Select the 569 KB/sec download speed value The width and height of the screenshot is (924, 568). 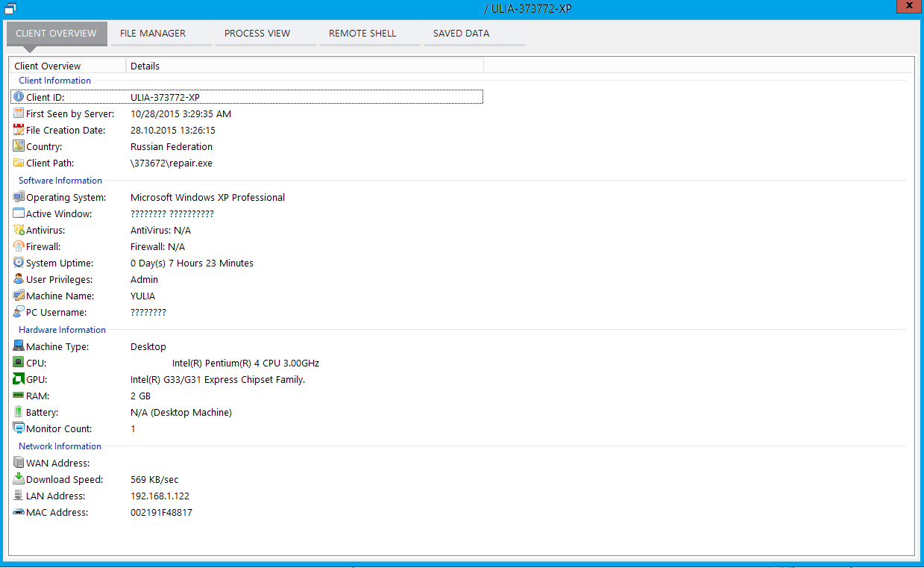coord(154,479)
